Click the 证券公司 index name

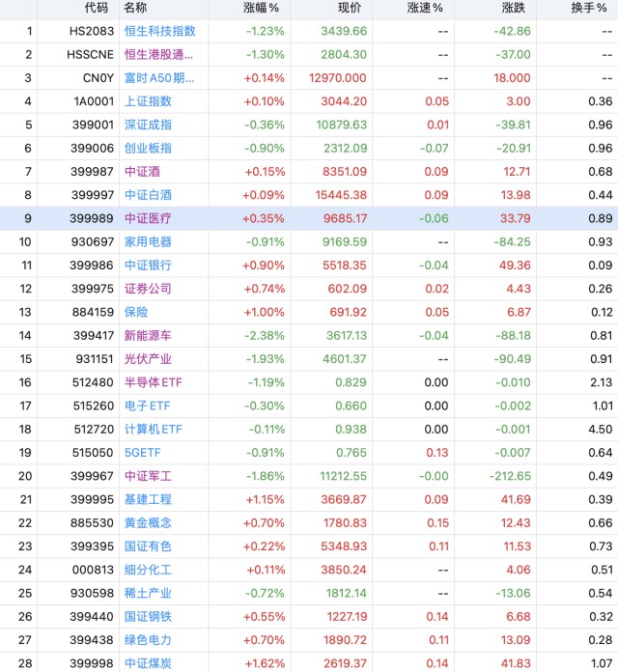(x=148, y=289)
